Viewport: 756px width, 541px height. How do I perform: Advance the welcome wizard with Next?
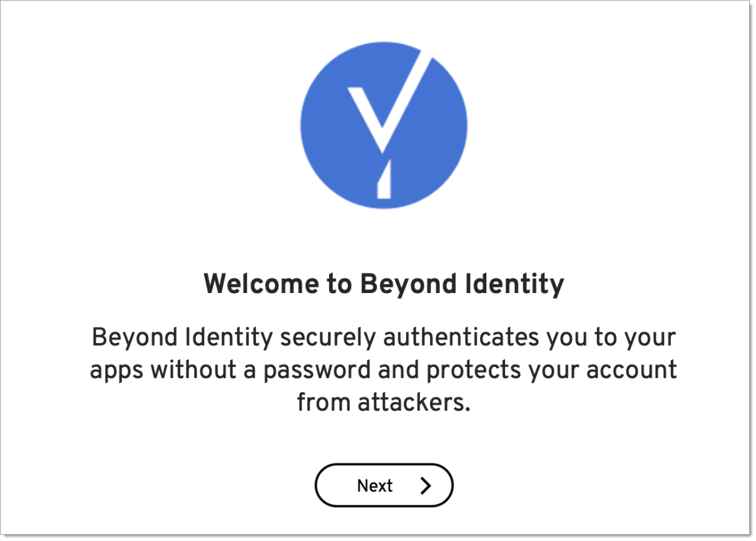384,485
